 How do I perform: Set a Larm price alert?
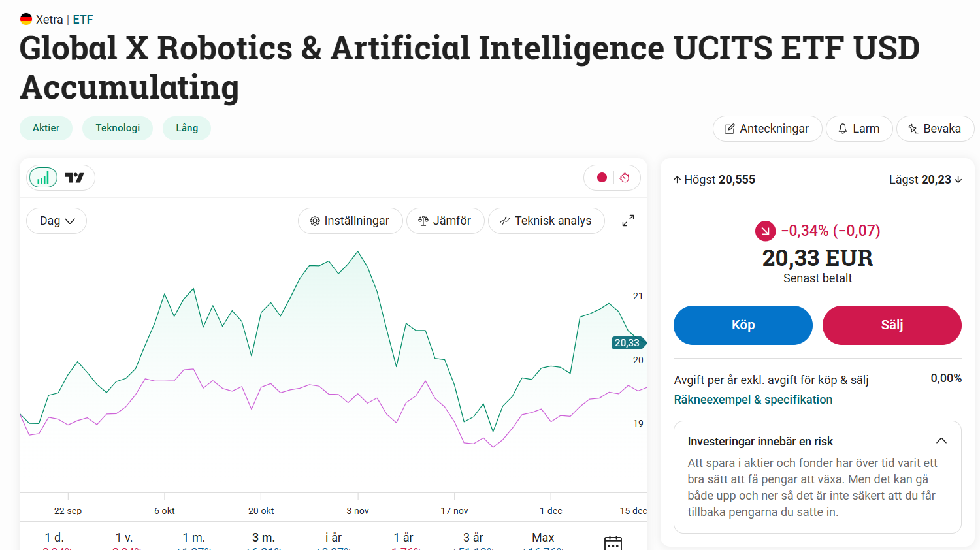pyautogui.click(x=859, y=129)
